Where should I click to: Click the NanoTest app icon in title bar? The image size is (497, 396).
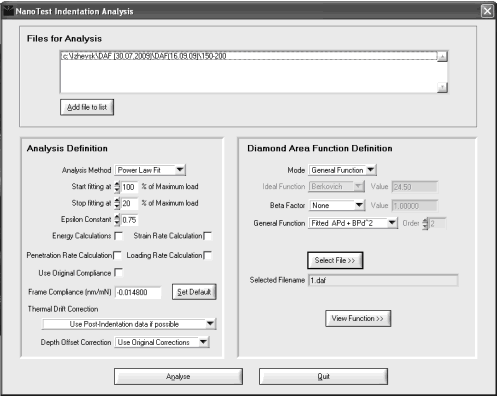[x=8, y=11]
